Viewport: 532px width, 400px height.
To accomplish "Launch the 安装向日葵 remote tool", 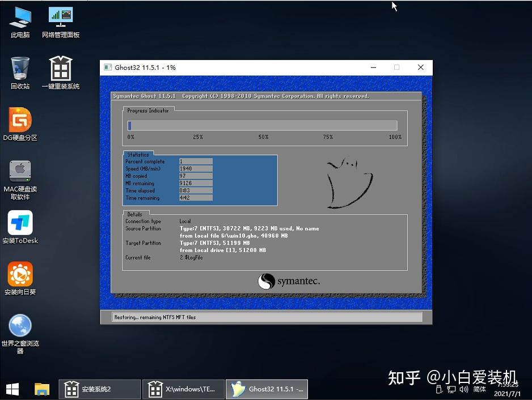I will click(19, 275).
